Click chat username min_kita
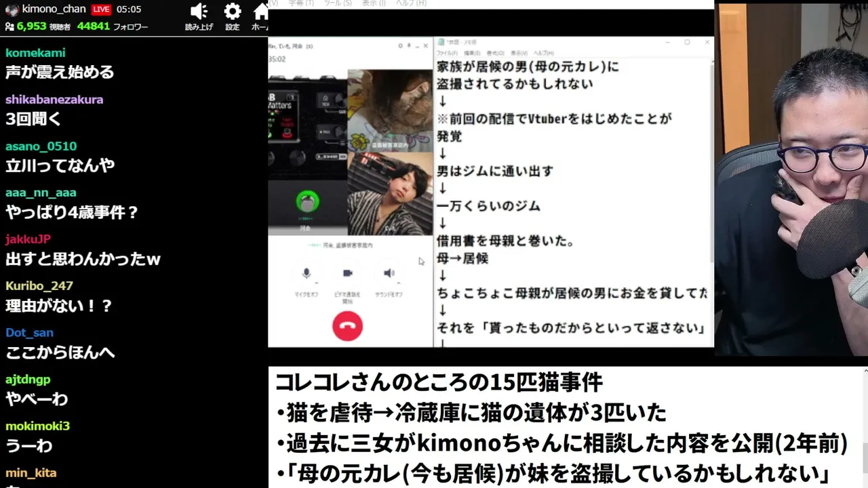868x488 pixels. (x=31, y=473)
